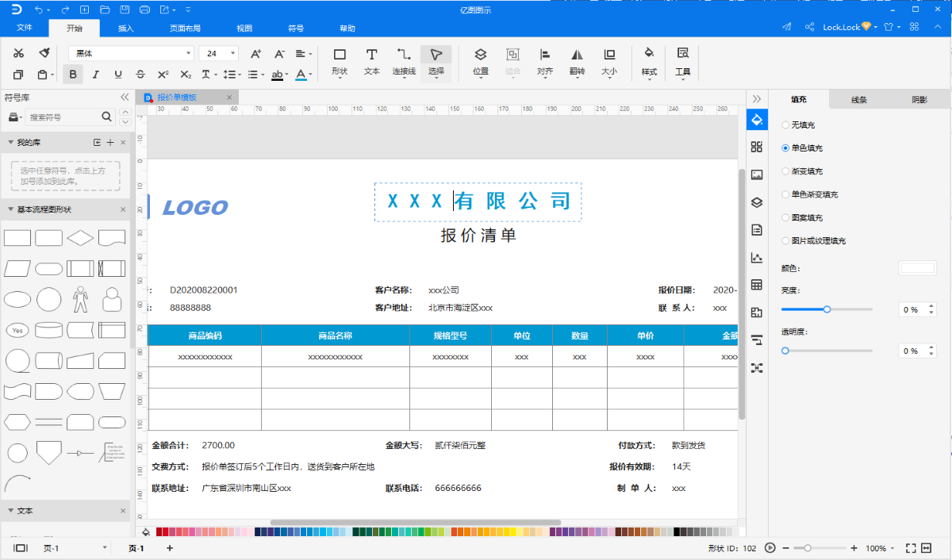This screenshot has height=560, width=952.
Task: Select the 图片或纹理填充 option
Action: (x=814, y=240)
